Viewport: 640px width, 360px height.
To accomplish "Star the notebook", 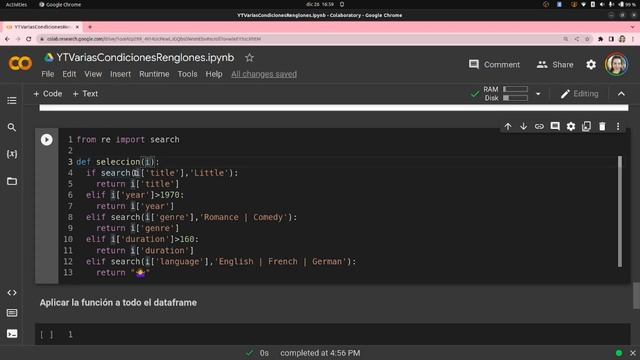I will pyautogui.click(x=249, y=58).
